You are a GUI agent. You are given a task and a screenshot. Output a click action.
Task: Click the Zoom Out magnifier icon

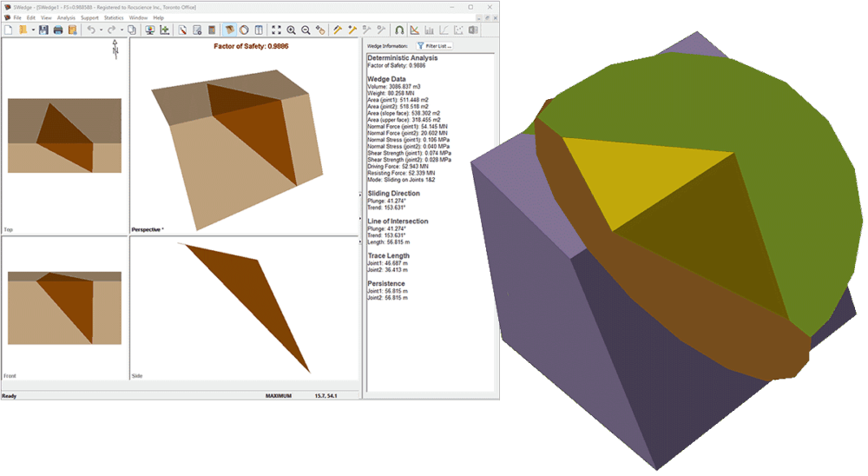point(306,30)
